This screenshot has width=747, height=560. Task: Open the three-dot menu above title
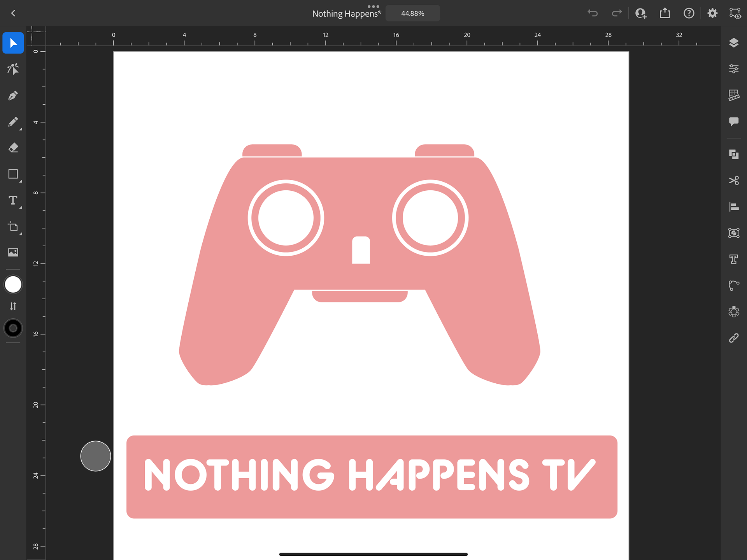373,6
